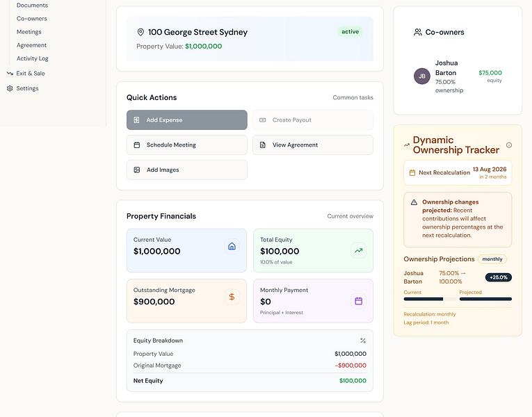
Task: Open Activity Log in the sidebar
Action: (33, 58)
